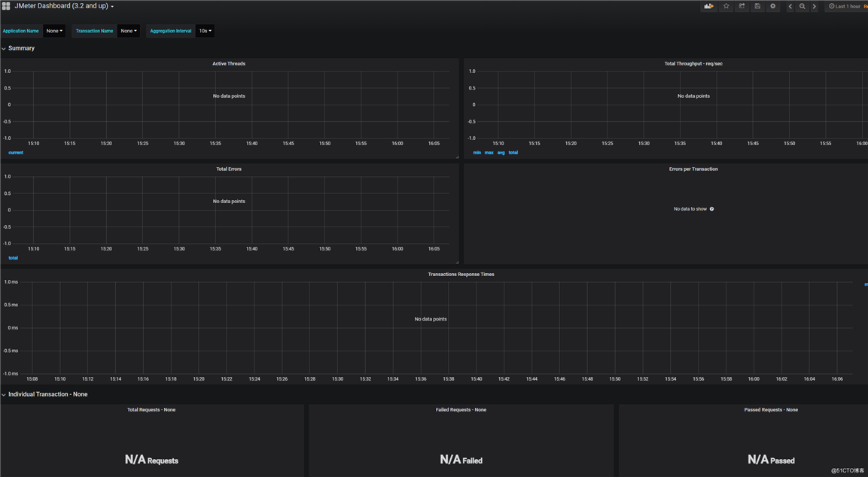Open the Total Requests - None panel menu

point(151,410)
